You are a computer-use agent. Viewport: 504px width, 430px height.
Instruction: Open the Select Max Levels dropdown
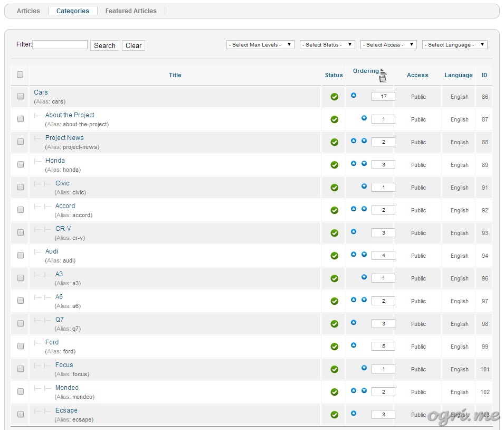pyautogui.click(x=260, y=45)
